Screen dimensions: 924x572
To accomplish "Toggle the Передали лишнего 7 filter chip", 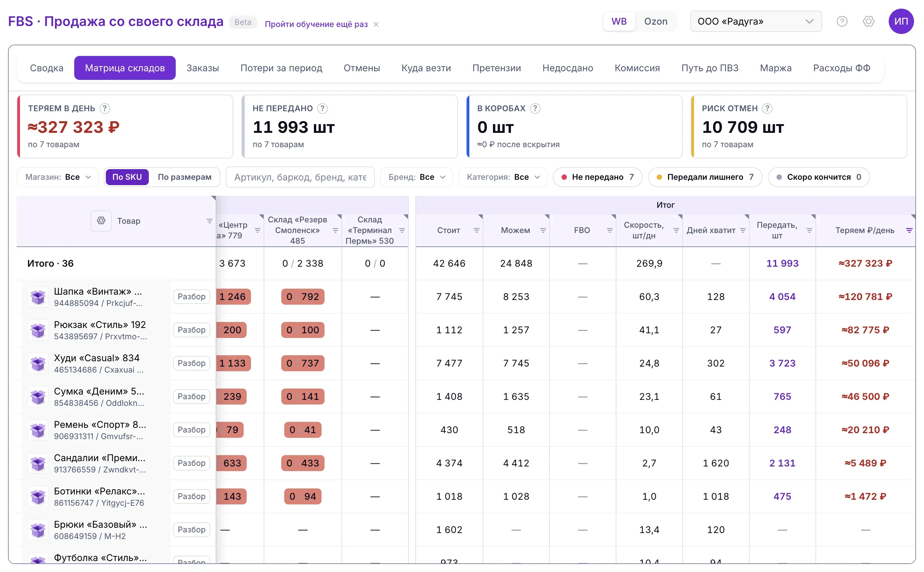I will pos(705,177).
